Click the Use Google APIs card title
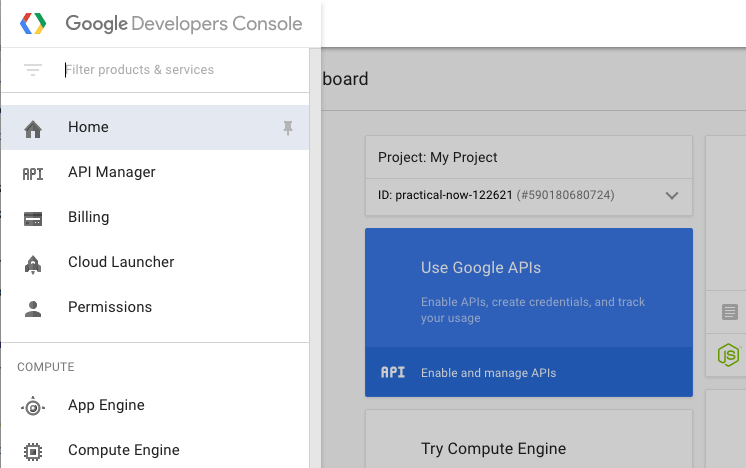 point(481,268)
